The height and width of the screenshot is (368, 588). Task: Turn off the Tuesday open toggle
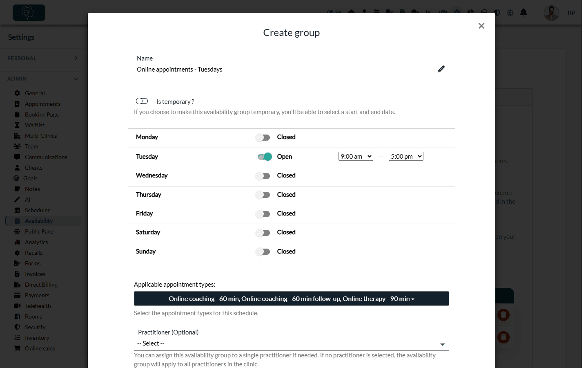click(x=265, y=157)
